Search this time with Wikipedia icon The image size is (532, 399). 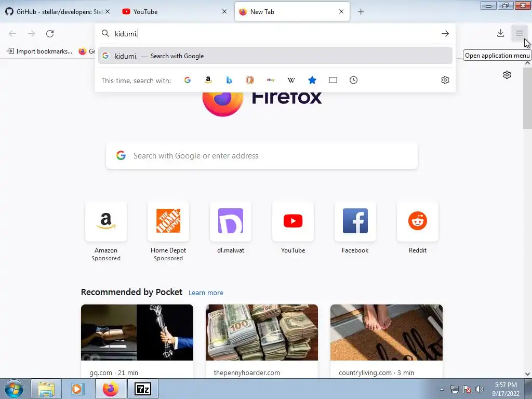point(291,80)
